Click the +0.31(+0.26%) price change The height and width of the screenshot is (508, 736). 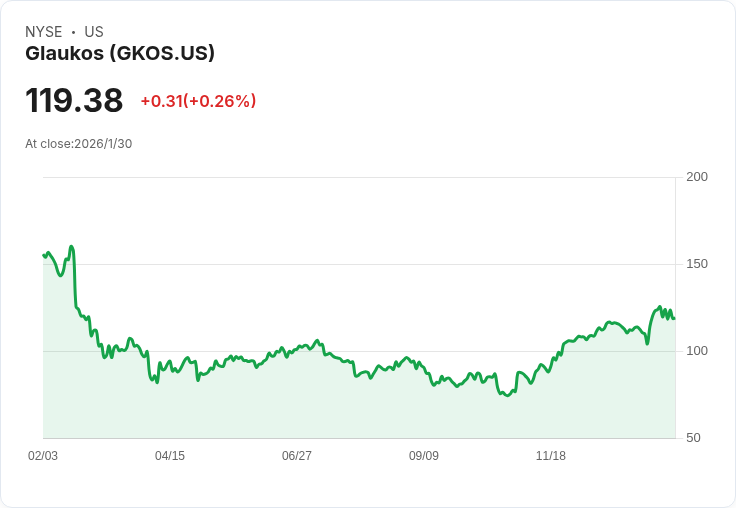pyautogui.click(x=198, y=101)
